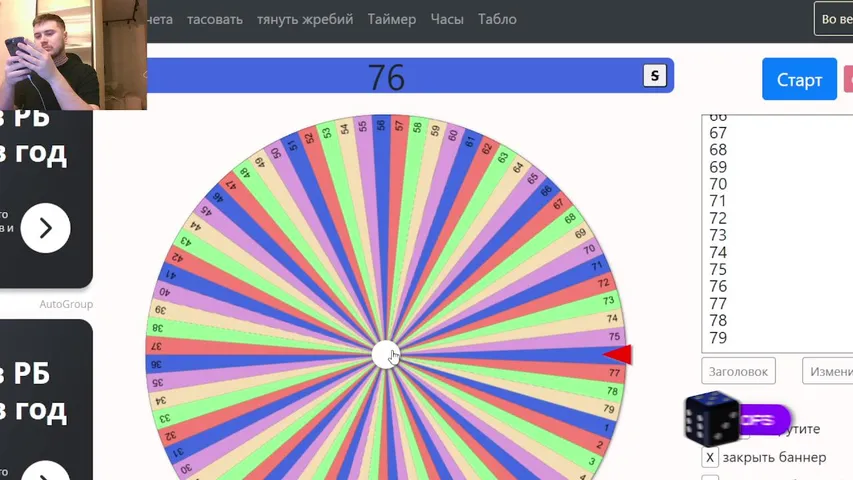The height and width of the screenshot is (480, 853).
Task: Click the arrow circle on the left ad banner
Action: 45,229
